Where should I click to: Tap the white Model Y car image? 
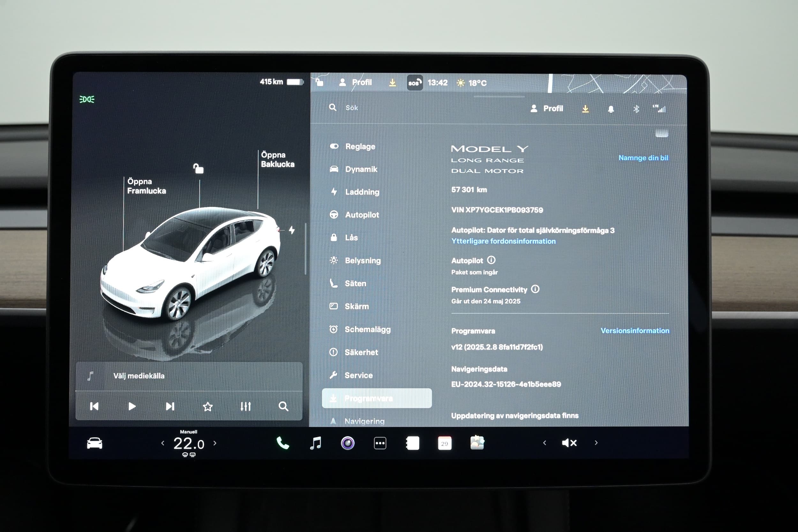coord(190,264)
